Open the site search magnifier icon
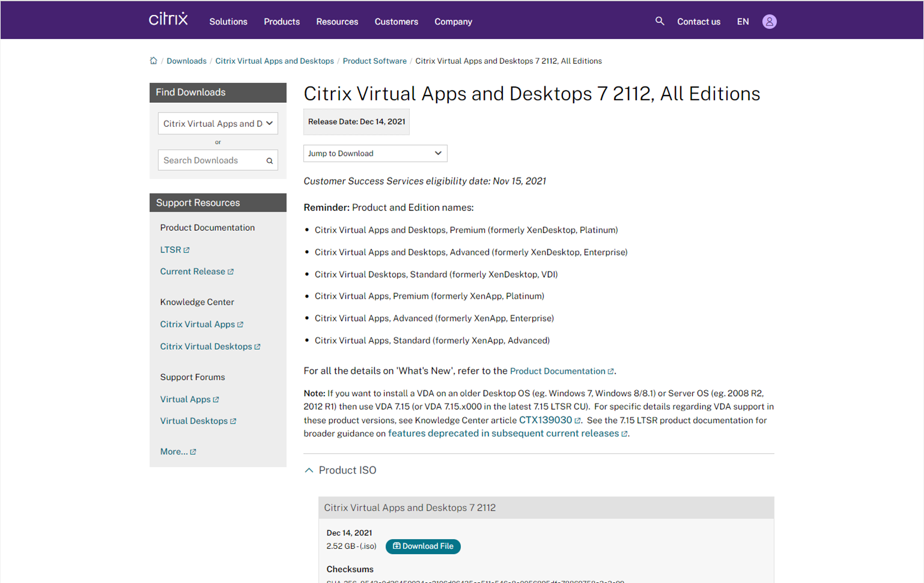The width and height of the screenshot is (924, 583). 660,21
